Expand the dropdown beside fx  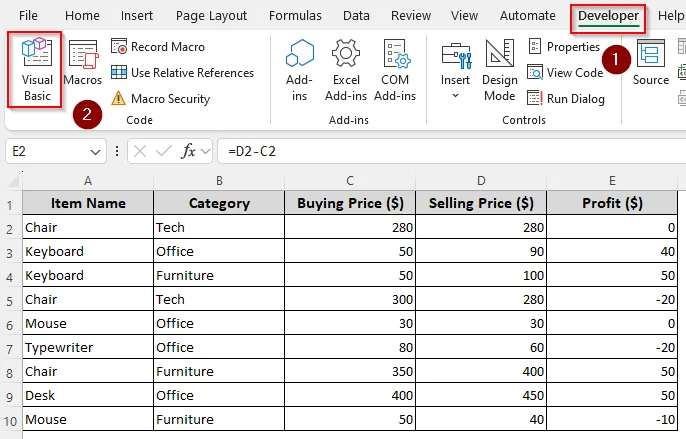[x=205, y=151]
